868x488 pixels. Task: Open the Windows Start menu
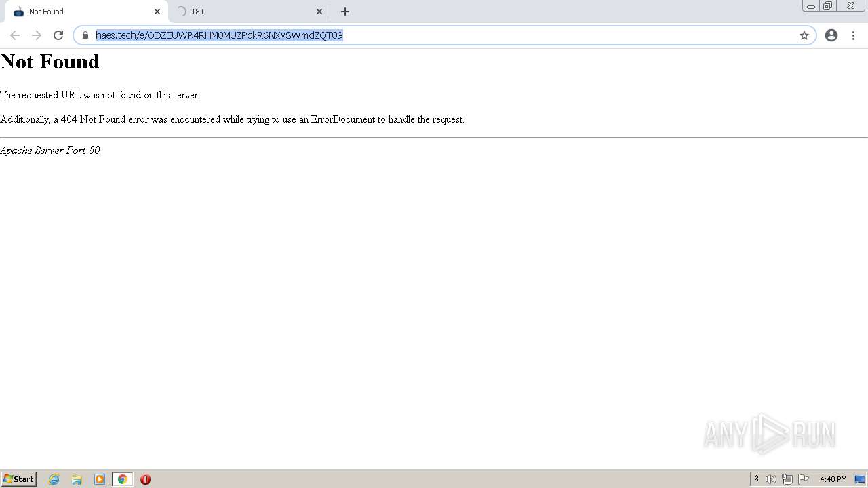click(19, 479)
